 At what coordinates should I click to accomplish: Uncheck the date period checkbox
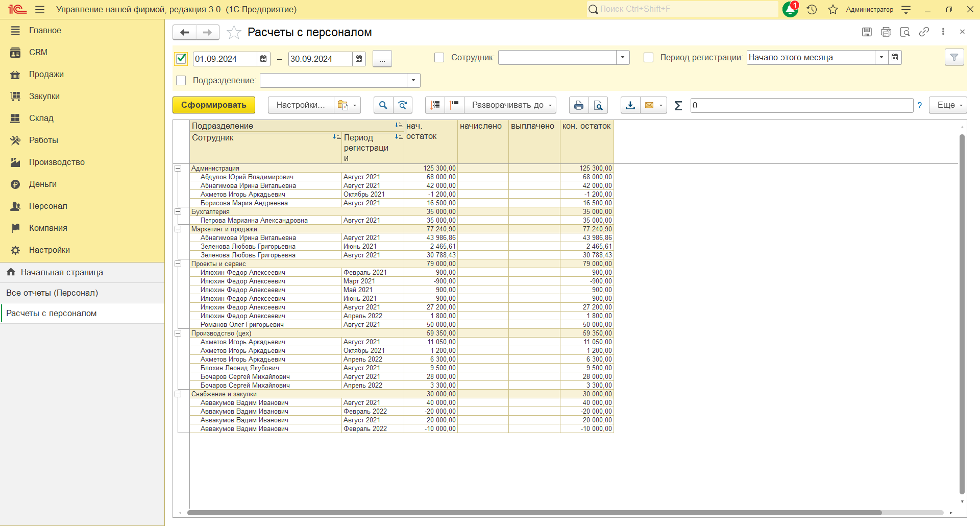[x=181, y=59]
